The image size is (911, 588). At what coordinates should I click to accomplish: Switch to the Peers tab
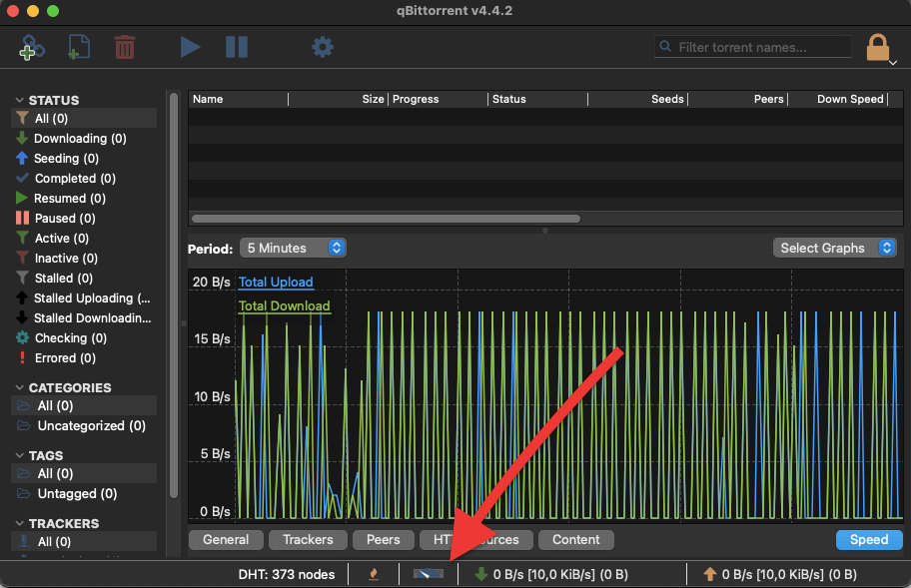[x=383, y=540]
